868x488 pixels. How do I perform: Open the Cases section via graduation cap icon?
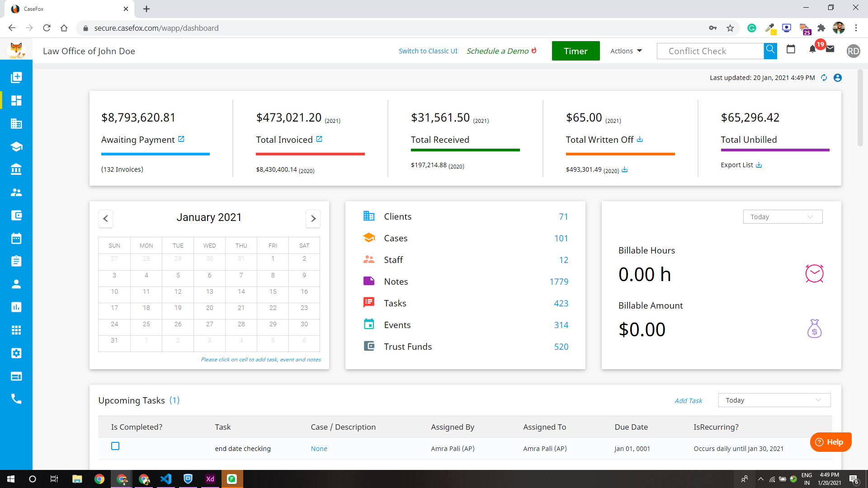click(x=16, y=146)
